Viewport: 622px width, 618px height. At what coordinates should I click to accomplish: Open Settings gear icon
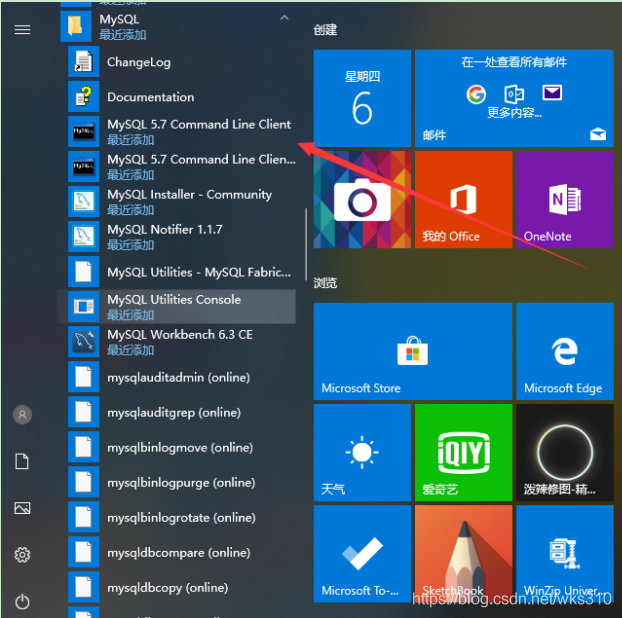[22, 555]
